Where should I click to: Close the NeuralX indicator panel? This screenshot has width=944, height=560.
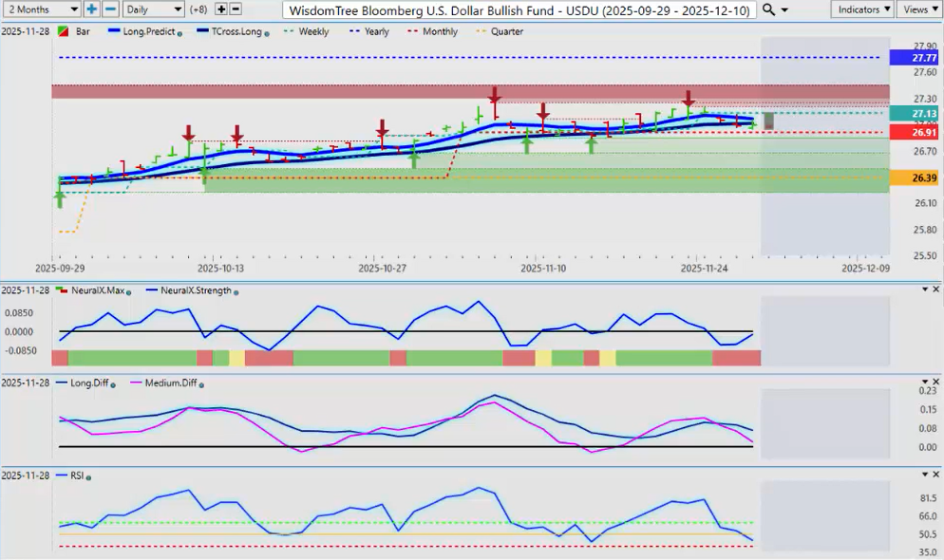tap(936, 289)
